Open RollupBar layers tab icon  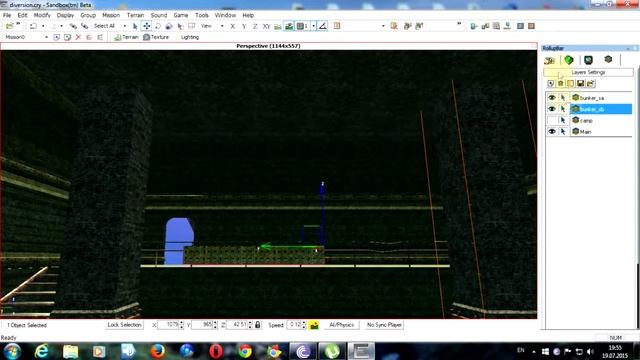point(608,60)
